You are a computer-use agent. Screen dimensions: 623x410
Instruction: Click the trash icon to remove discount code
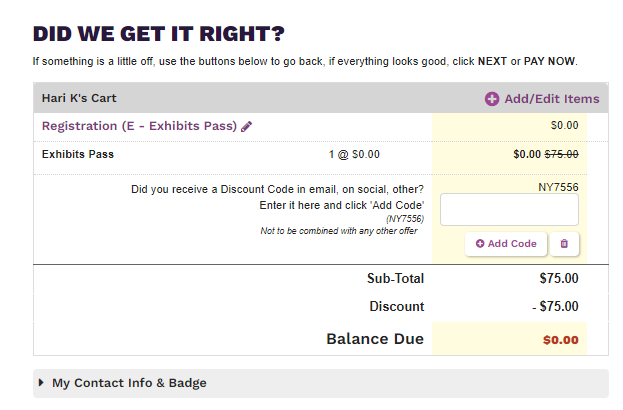[x=564, y=243]
